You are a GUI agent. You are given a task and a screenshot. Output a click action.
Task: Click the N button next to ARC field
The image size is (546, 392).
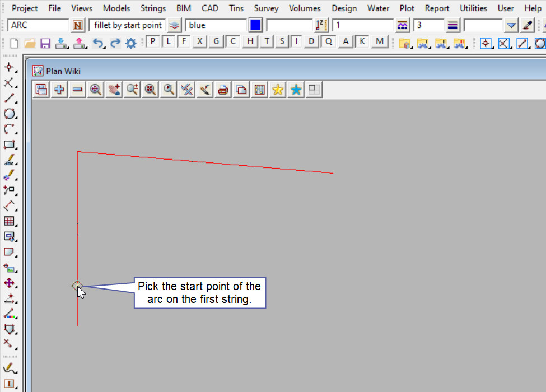pos(77,25)
